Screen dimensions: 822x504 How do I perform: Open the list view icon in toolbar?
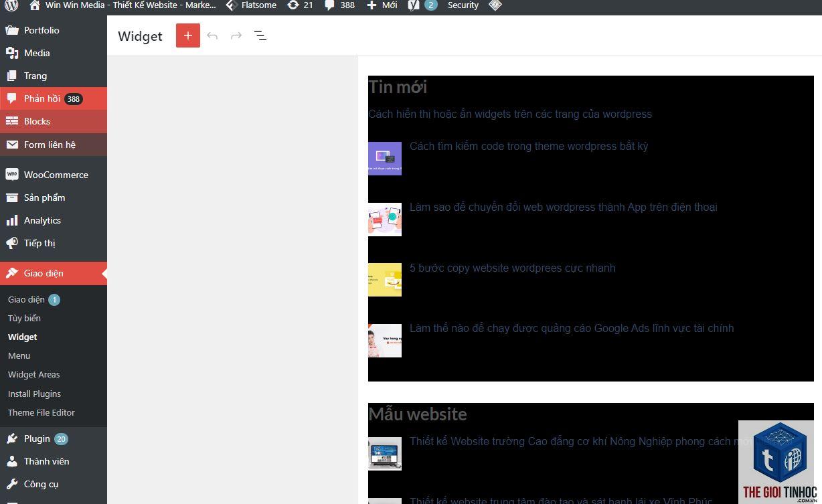click(260, 35)
